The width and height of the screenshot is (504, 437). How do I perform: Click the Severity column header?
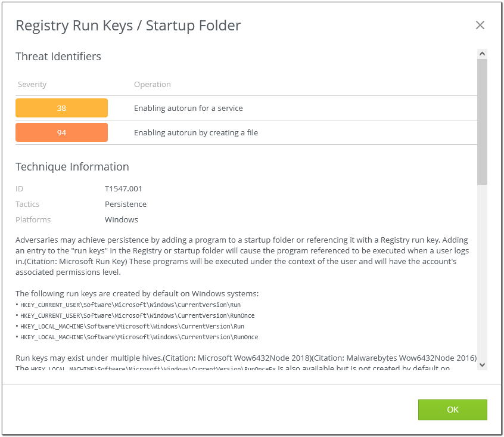point(32,85)
